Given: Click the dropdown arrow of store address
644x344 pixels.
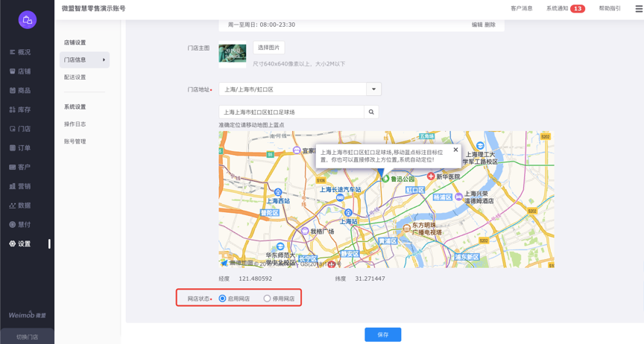Looking at the screenshot, I should 373,89.
